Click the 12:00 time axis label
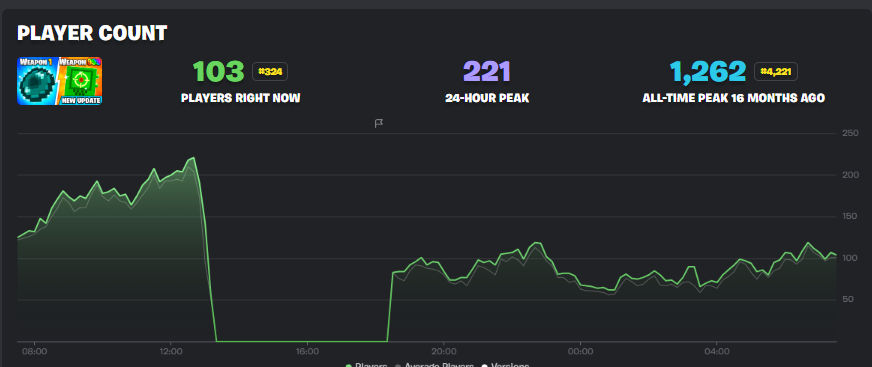Screen dimensions: 872x367 point(171,352)
